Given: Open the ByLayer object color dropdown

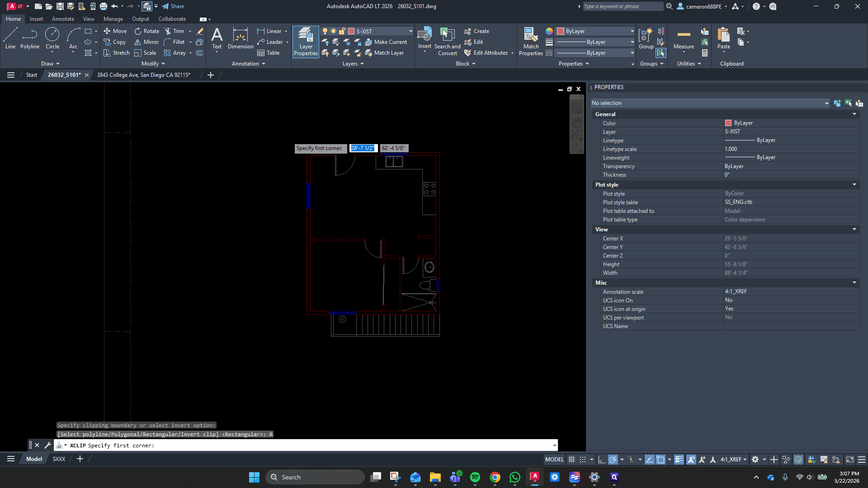Looking at the screenshot, I should click(632, 31).
